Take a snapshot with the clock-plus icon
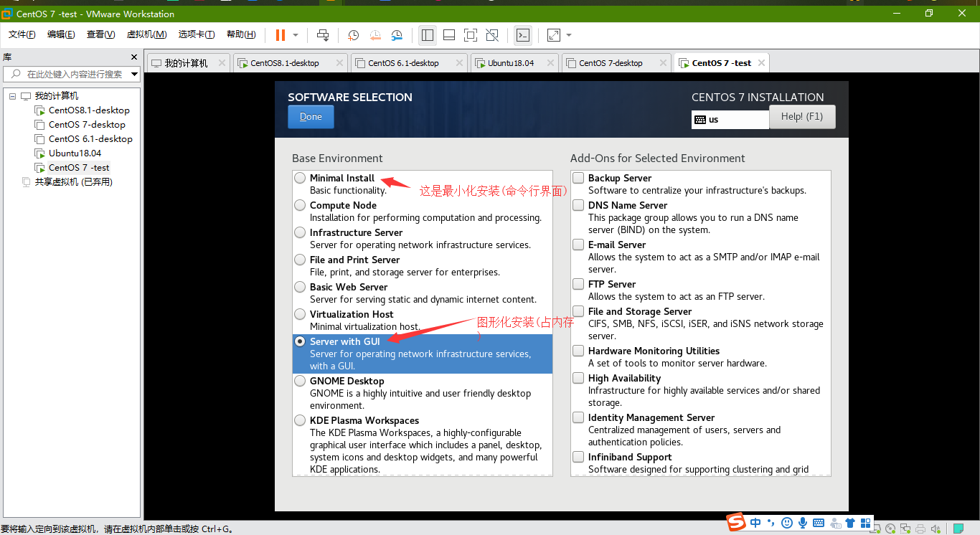This screenshot has height=535, width=980. [354, 34]
